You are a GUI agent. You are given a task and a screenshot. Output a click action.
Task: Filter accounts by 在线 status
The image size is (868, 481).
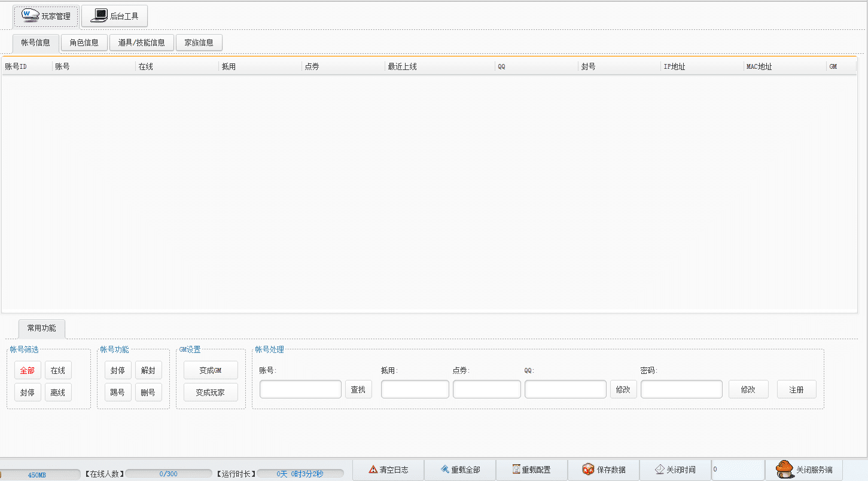click(58, 370)
